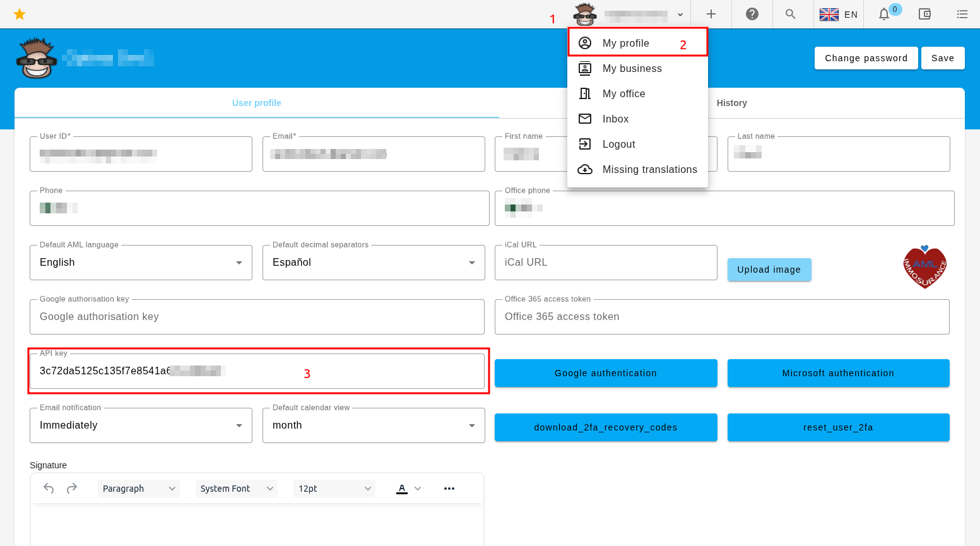980x546 pixels.
Task: Click the Office 365 access token field
Action: [x=722, y=317]
